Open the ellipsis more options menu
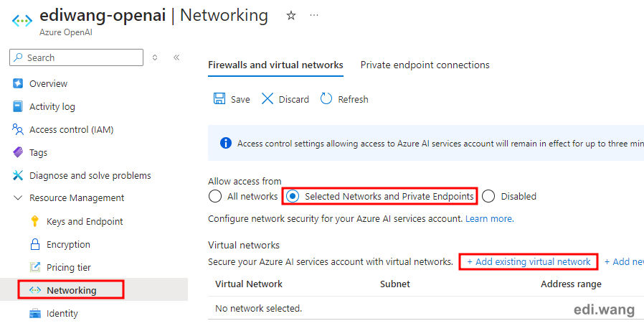This screenshot has height=326, width=644. coord(314,15)
